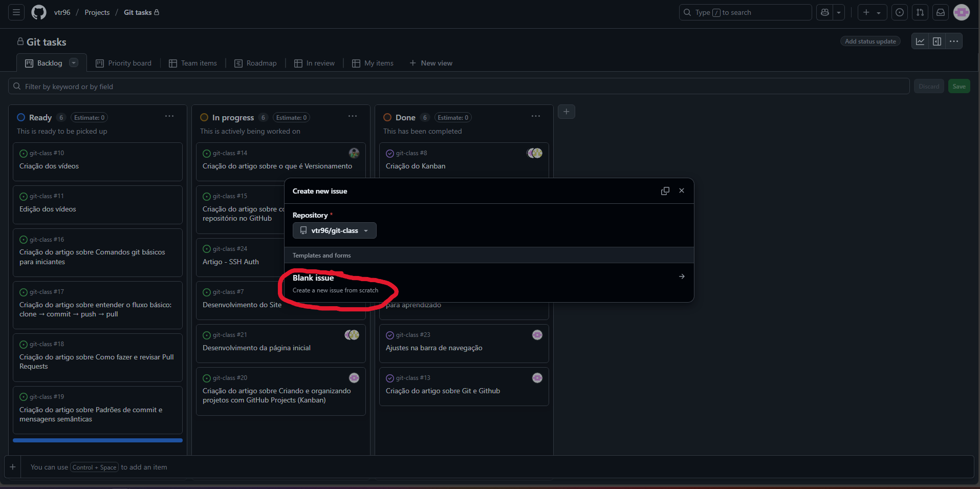Open Issues icon in top header
The height and width of the screenshot is (489, 980).
pos(900,12)
